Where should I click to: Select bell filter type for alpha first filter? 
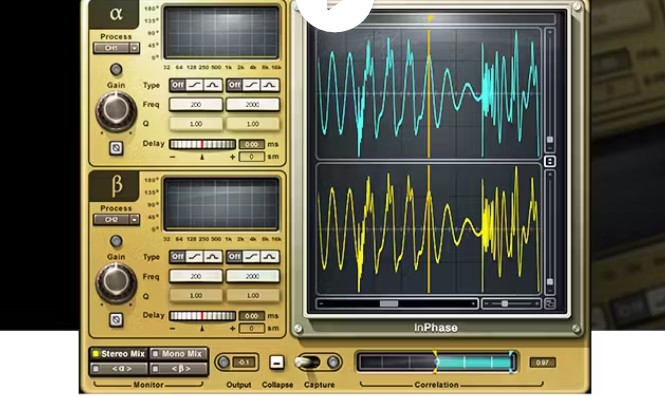point(213,85)
